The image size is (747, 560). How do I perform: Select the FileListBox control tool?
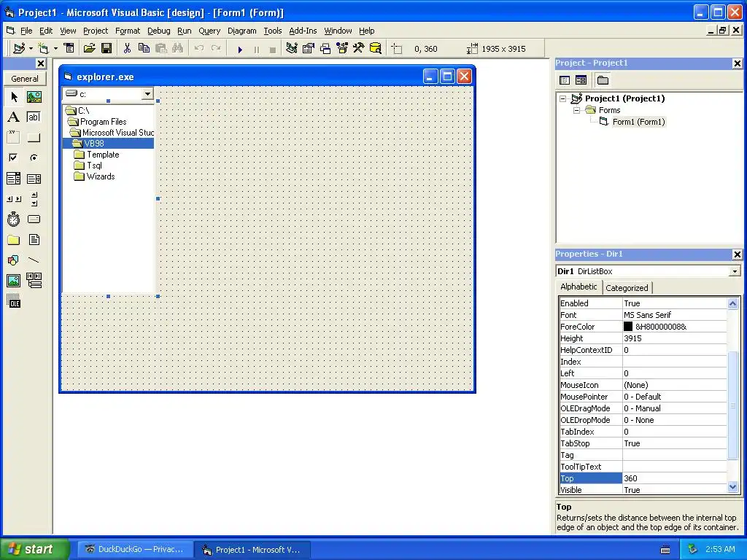tap(34, 240)
